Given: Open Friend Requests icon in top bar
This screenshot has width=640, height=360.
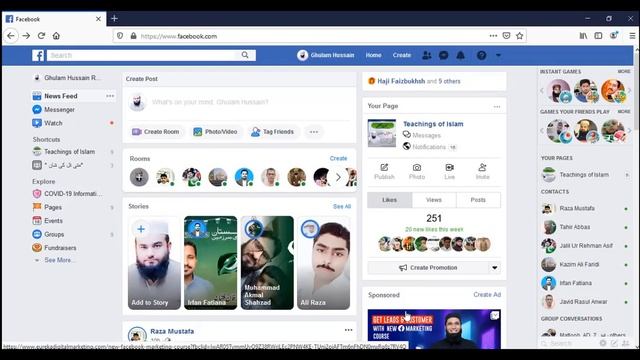Looking at the screenshot, I should (427, 55).
